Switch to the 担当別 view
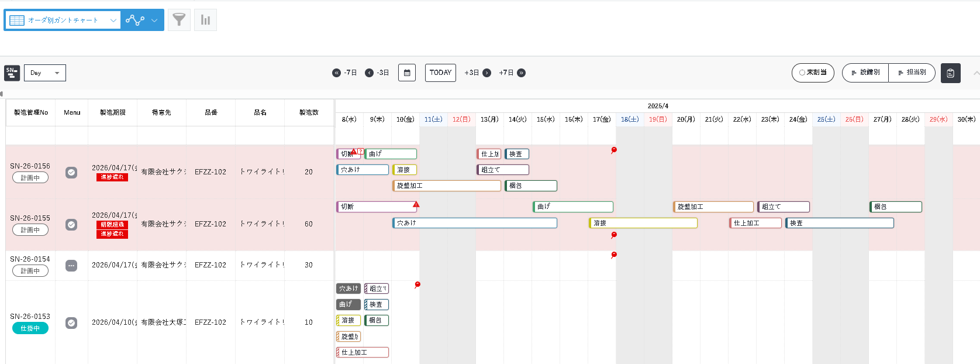This screenshot has width=980, height=364. 912,73
